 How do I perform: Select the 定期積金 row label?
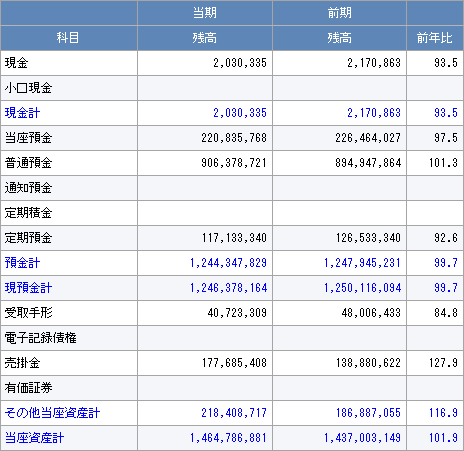pyautogui.click(x=28, y=213)
